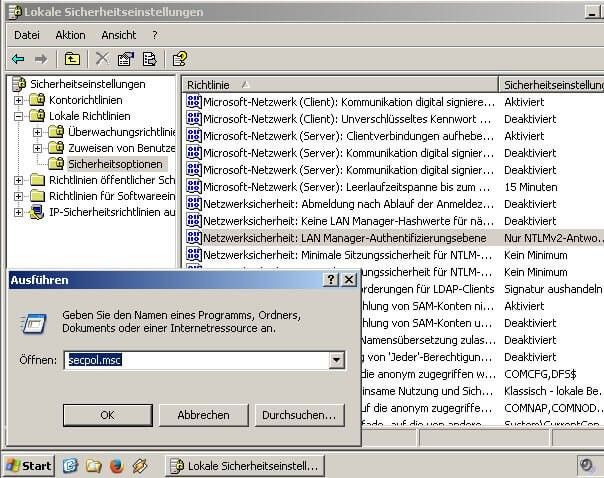This screenshot has height=478, width=604.
Task: Click the up-one-level folder icon
Action: click(x=72, y=59)
